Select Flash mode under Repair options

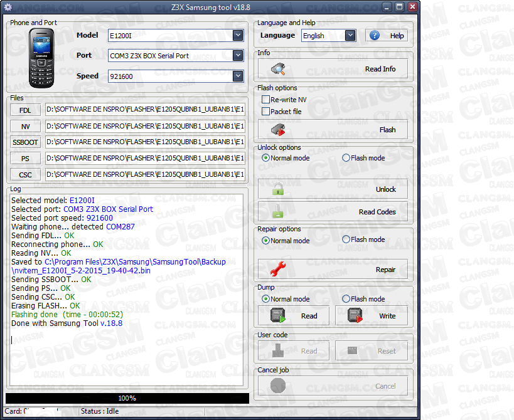[x=346, y=239]
